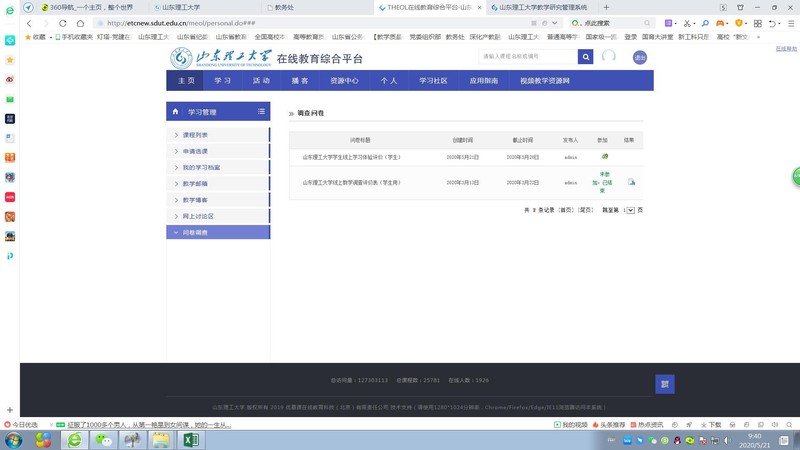Open the result icon for second survey
Image resolution: width=800 pixels, height=450 pixels.
631,183
